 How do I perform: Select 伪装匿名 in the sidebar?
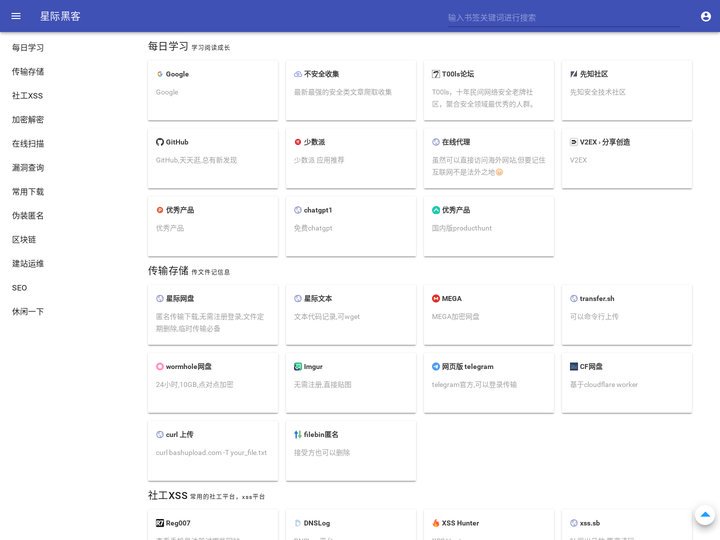[x=28, y=215]
